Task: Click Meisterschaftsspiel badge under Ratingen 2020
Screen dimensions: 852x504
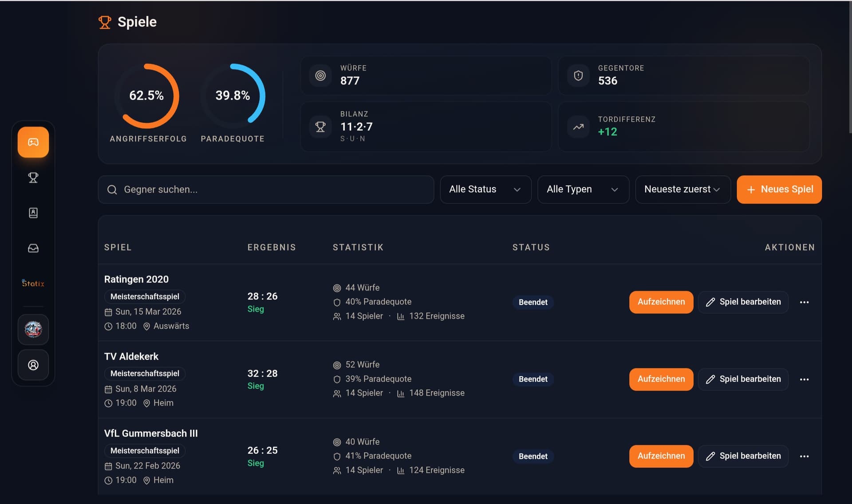Action: tap(145, 296)
